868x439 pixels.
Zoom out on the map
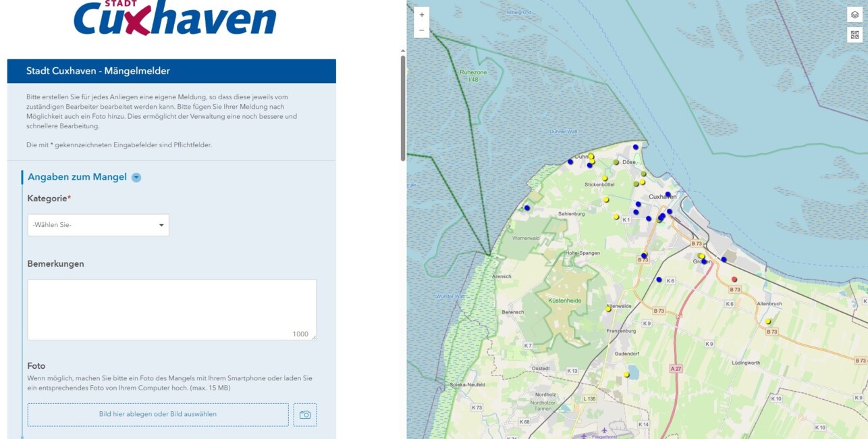coord(422,30)
